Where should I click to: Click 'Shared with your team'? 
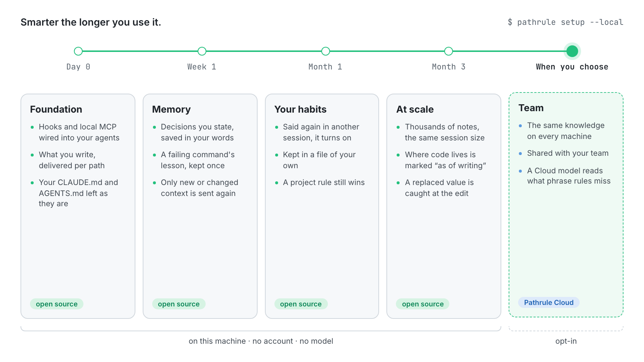(568, 153)
